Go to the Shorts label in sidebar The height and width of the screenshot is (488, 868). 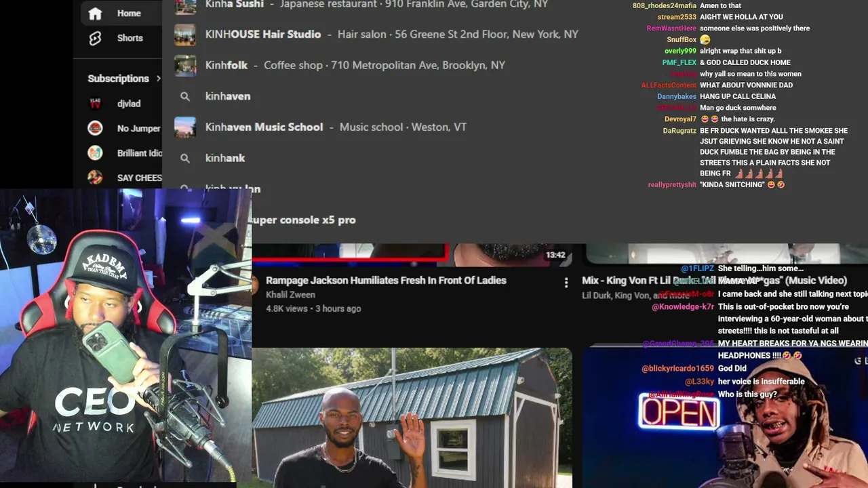[130, 39]
